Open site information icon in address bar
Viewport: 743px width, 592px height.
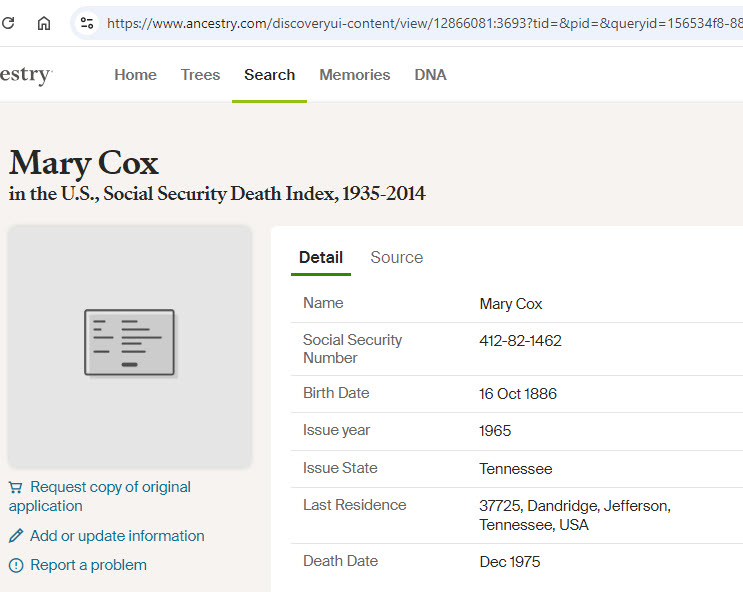click(x=87, y=23)
